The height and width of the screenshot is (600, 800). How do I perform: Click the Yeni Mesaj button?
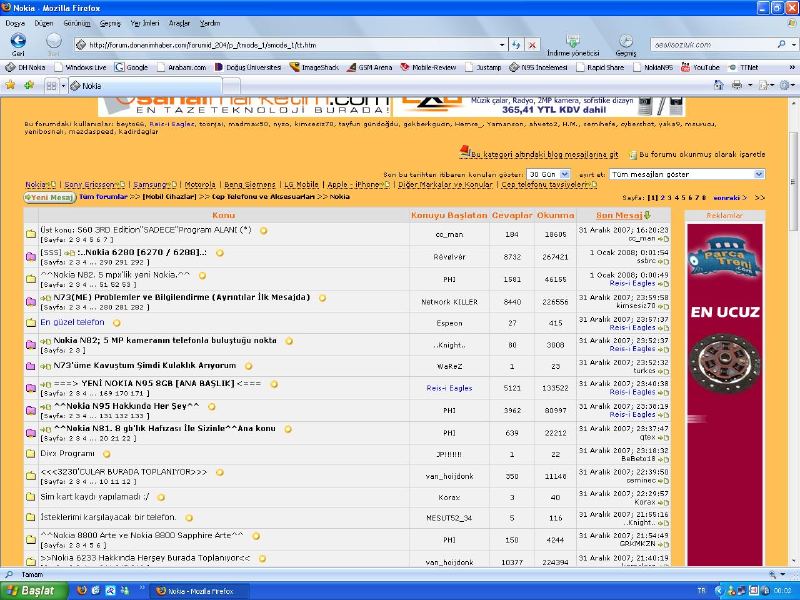click(49, 197)
